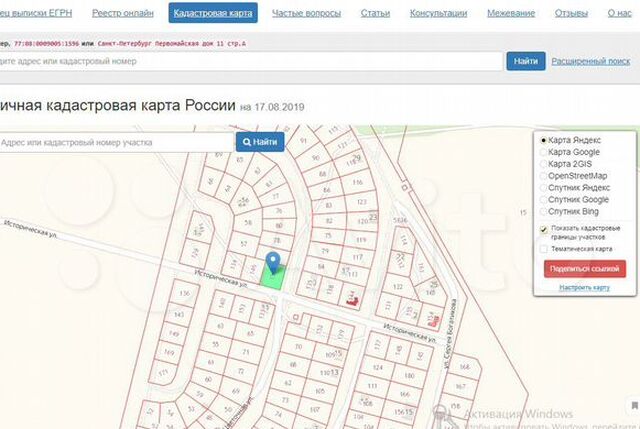Image resolution: width=640 pixels, height=429 pixels.
Task: Open the Настроить карту link
Action: (x=584, y=287)
